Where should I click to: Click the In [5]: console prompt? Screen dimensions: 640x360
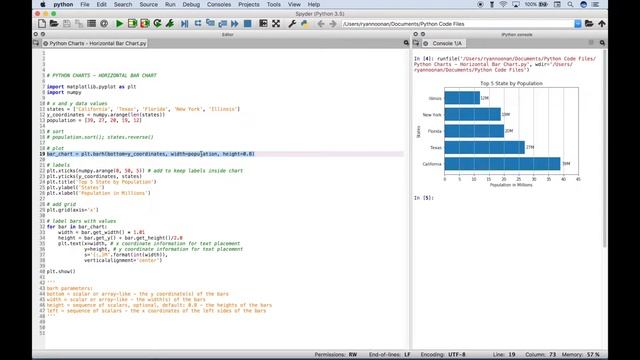[x=424, y=198]
